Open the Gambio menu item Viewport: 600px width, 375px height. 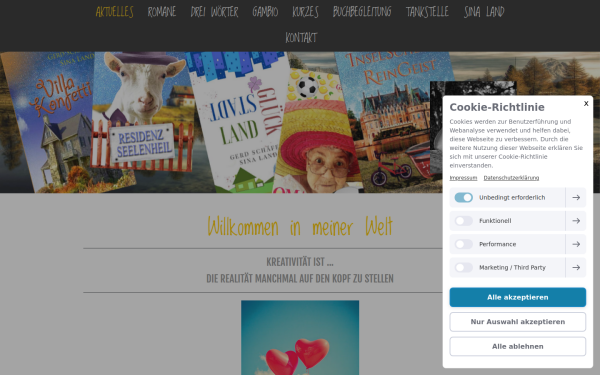click(265, 12)
